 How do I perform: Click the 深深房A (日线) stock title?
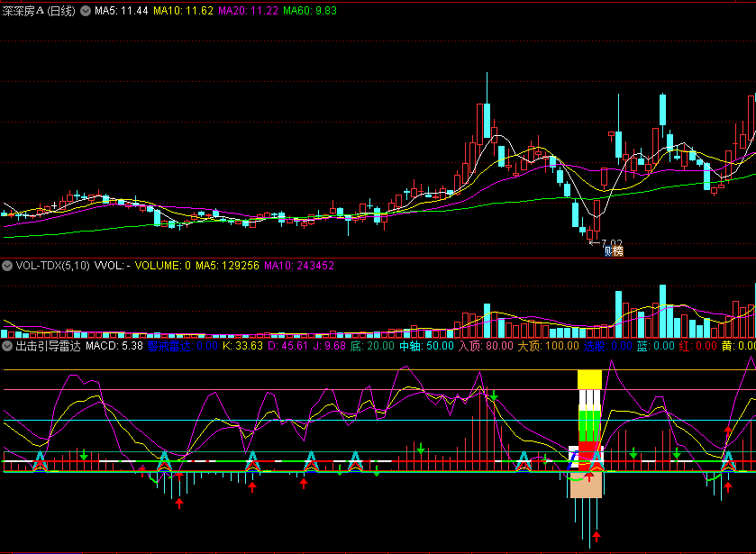(39, 11)
